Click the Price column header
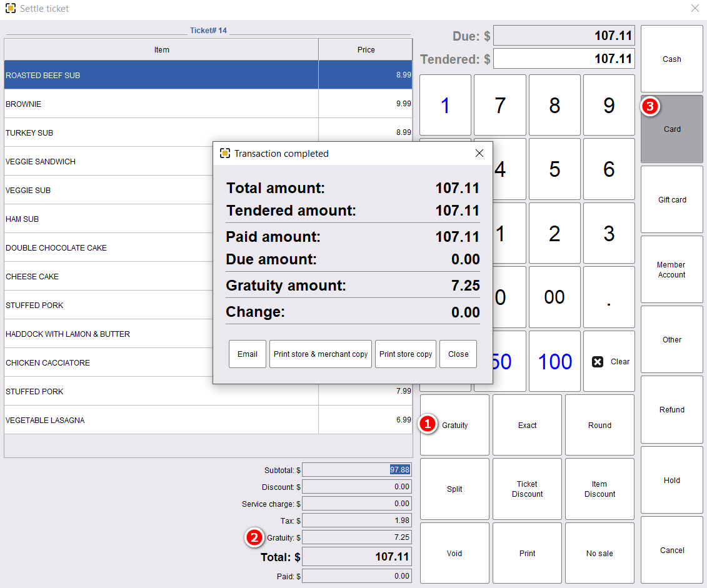Screen dimensions: 707x588 point(366,49)
